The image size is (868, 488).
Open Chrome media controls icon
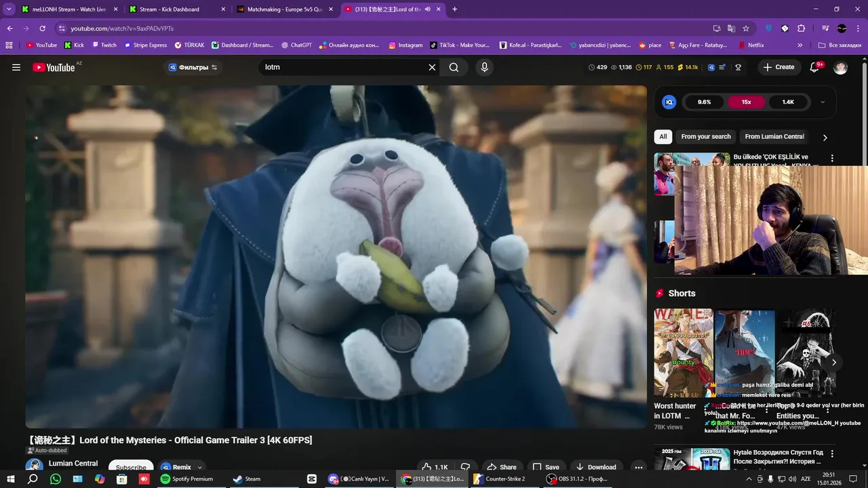[x=825, y=28]
